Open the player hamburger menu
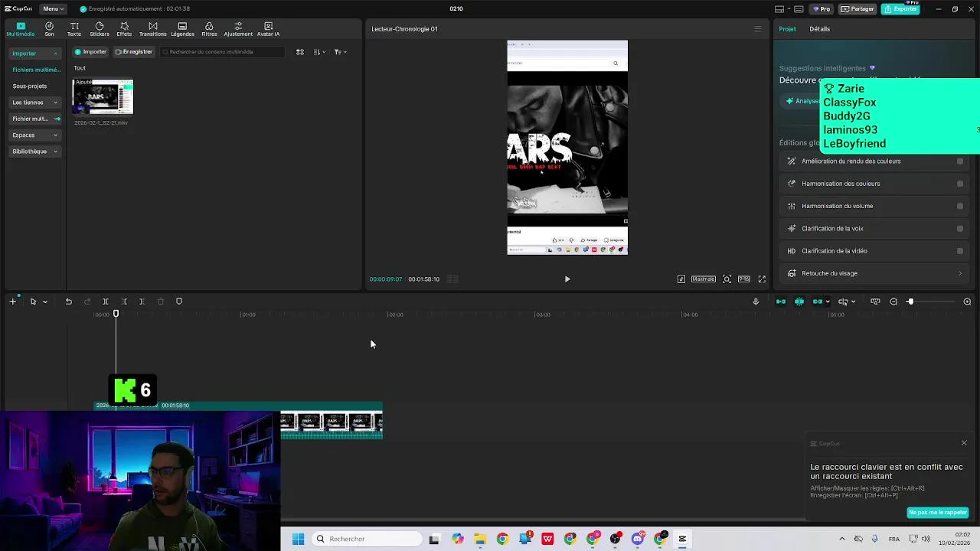The image size is (980, 551). pos(758,29)
